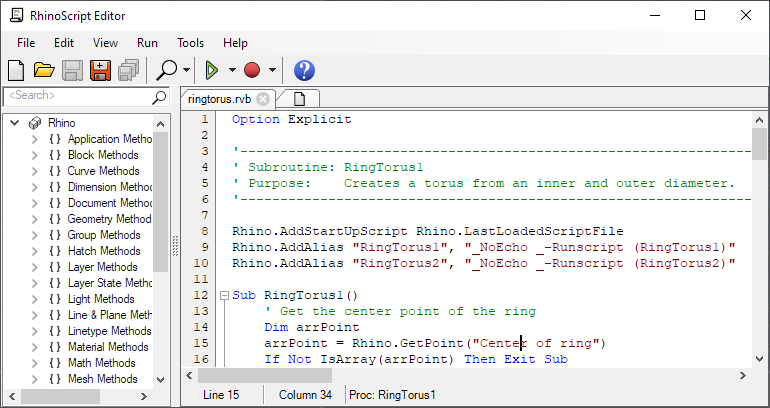Select Math Methods in the tree
The width and height of the screenshot is (770, 408).
coord(101,363)
